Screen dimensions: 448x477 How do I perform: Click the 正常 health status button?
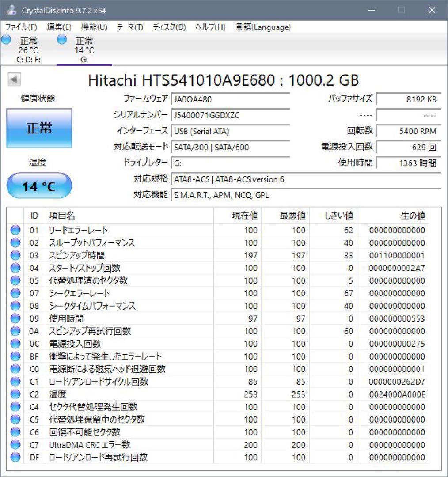[x=39, y=129]
